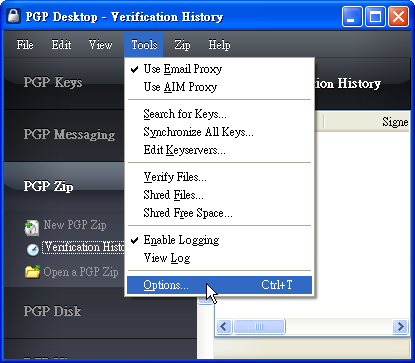Maximize the PGP Desktop window
The height and width of the screenshot is (363, 415).
point(375,16)
